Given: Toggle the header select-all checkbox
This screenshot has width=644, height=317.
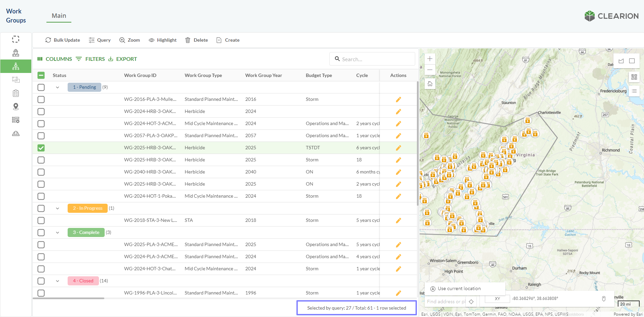Looking at the screenshot, I should 41,75.
